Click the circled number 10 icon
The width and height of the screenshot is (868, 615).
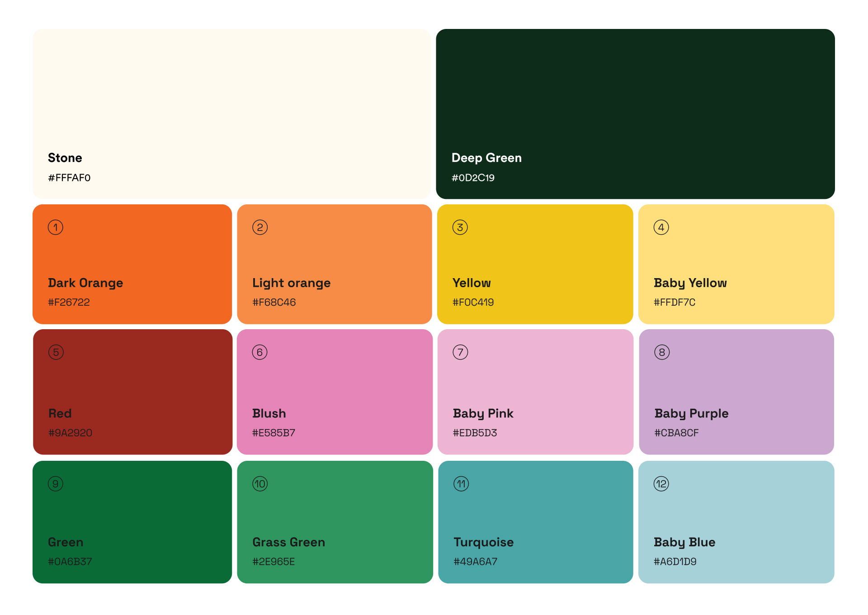tap(260, 484)
